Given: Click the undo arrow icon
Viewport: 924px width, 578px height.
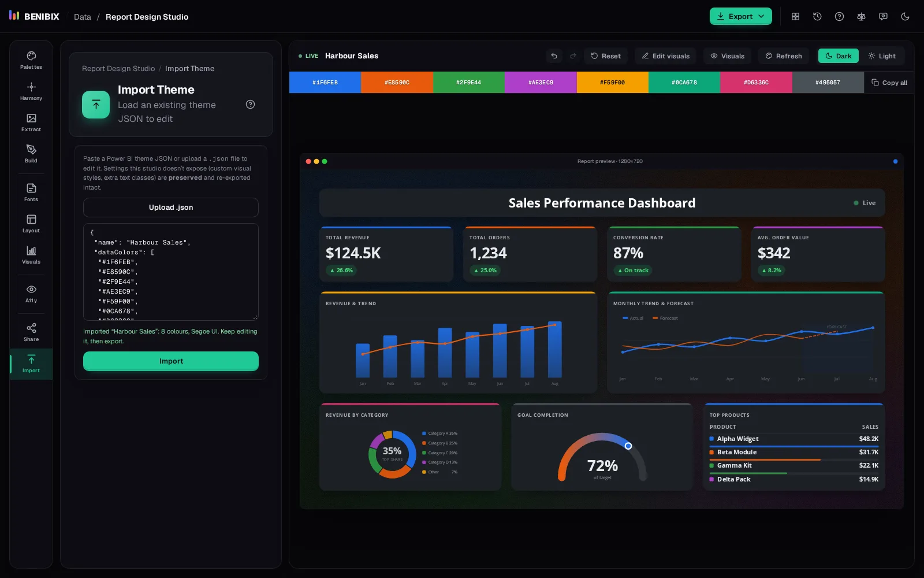Looking at the screenshot, I should 554,56.
